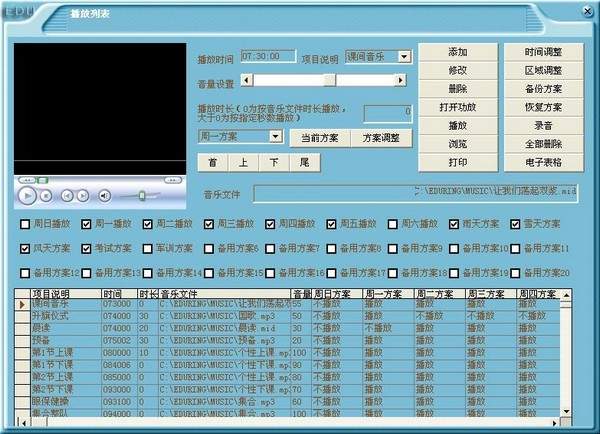Click the previous track icon in player
The height and width of the screenshot is (434, 600).
[68, 196]
